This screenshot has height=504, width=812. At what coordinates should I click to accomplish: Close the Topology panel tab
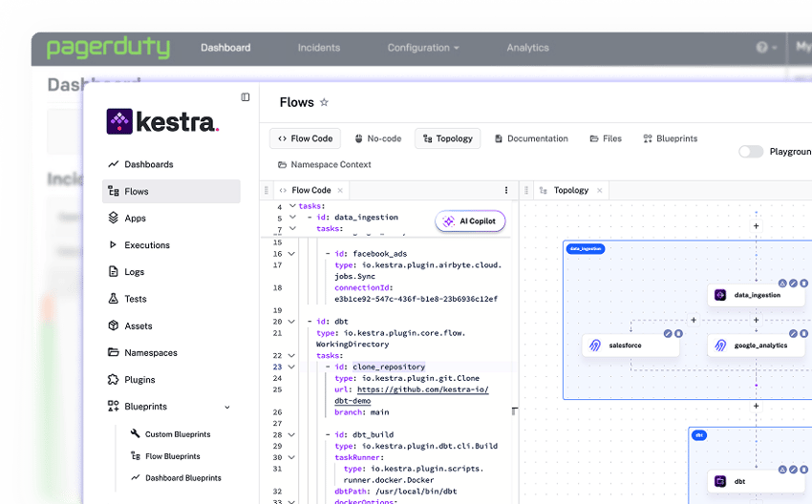600,191
